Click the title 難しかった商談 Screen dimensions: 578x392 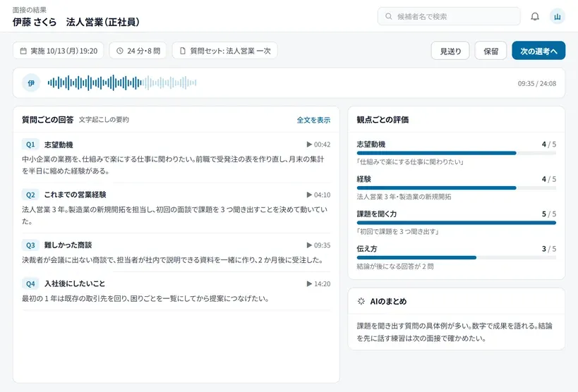(x=68, y=245)
